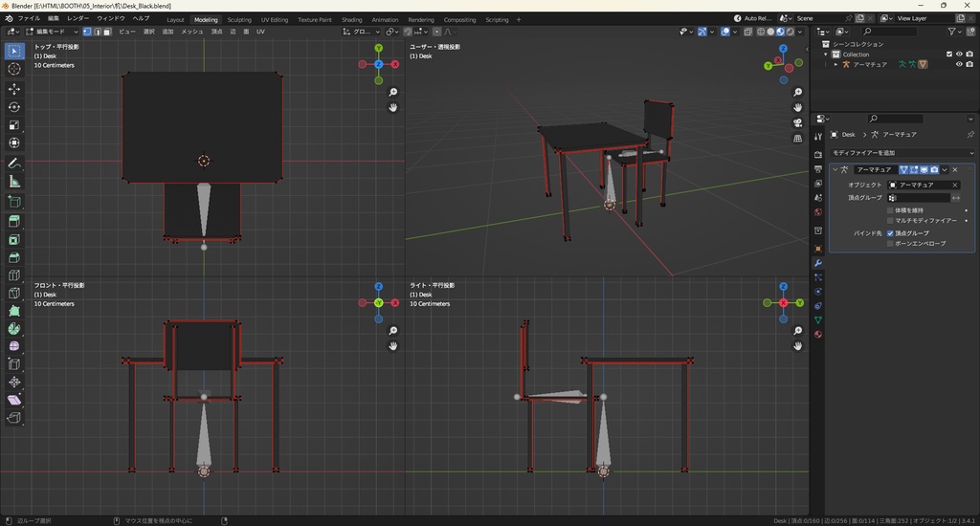The height and width of the screenshot is (526, 980).
Task: Expand the アーマチュア item in the outliner
Action: (835, 64)
